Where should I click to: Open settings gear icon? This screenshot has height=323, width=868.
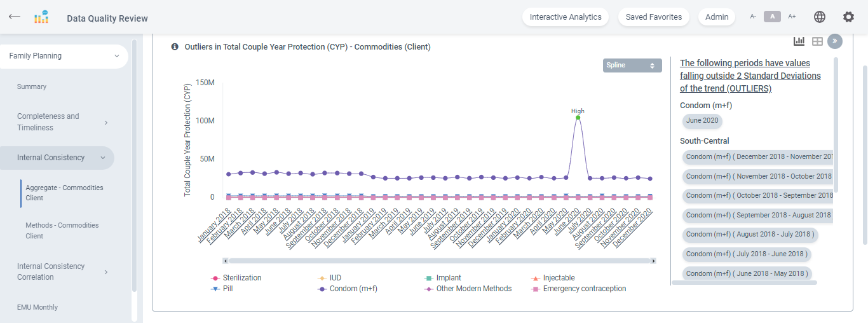point(848,17)
